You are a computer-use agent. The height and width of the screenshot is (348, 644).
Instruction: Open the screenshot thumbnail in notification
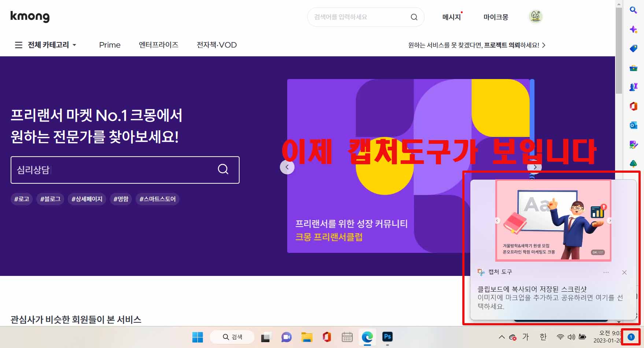pos(553,220)
